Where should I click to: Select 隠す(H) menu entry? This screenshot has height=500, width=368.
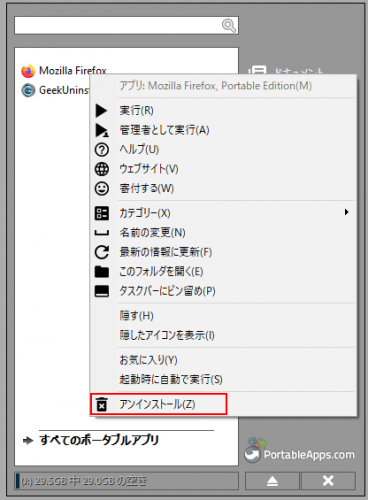223,316
